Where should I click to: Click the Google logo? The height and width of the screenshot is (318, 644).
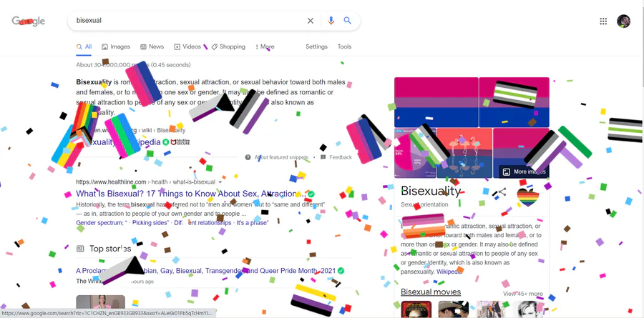29,21
